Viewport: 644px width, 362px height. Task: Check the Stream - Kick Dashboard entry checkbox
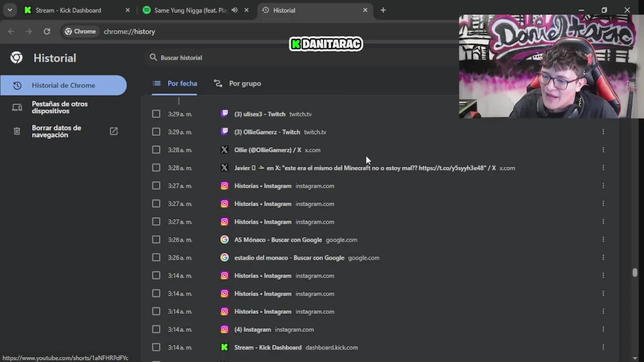[x=156, y=347]
